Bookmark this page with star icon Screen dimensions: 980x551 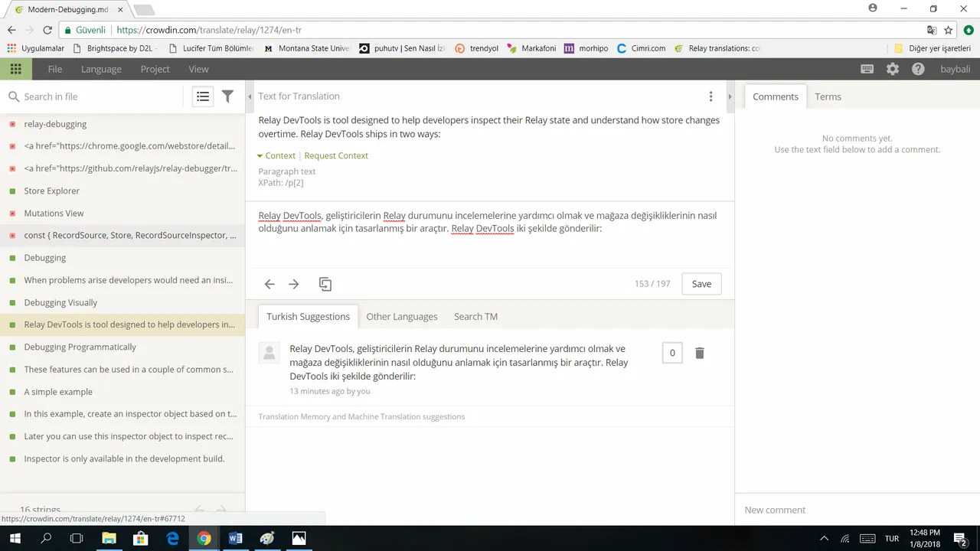pos(949,30)
